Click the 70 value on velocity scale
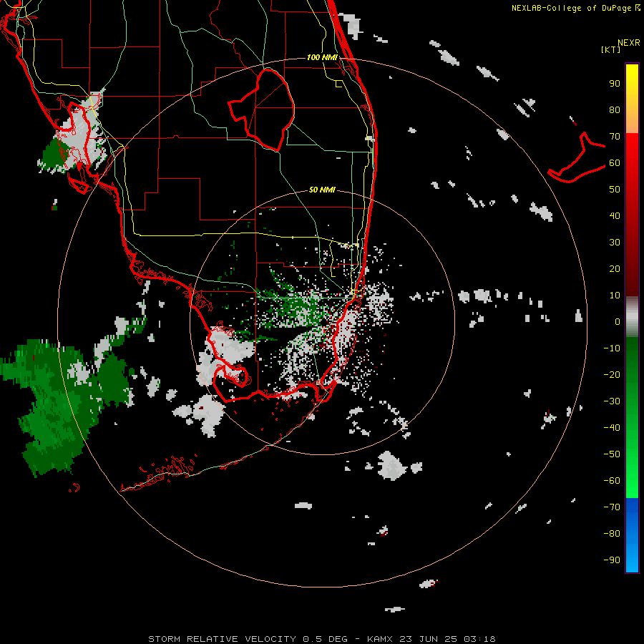This screenshot has width=644, height=644. [x=615, y=137]
